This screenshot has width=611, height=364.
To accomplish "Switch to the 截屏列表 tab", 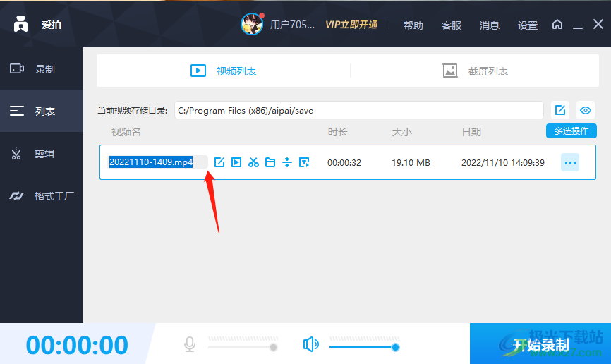I will point(475,71).
